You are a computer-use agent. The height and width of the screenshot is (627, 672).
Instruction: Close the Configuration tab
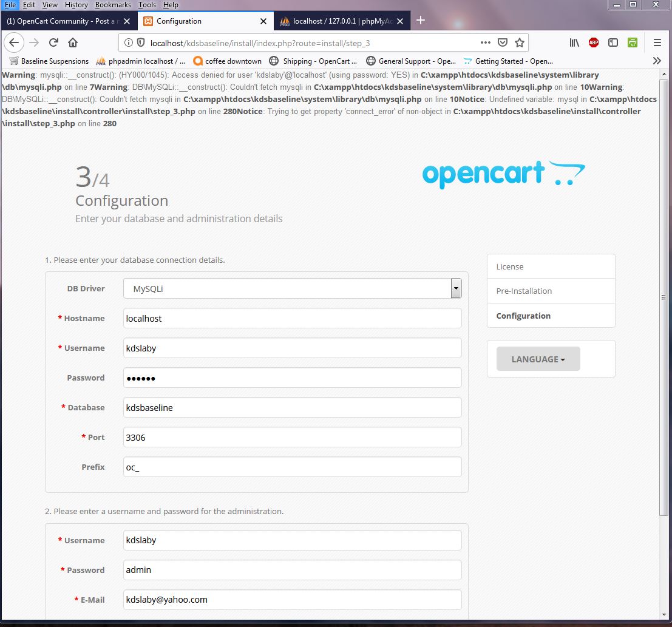click(263, 21)
